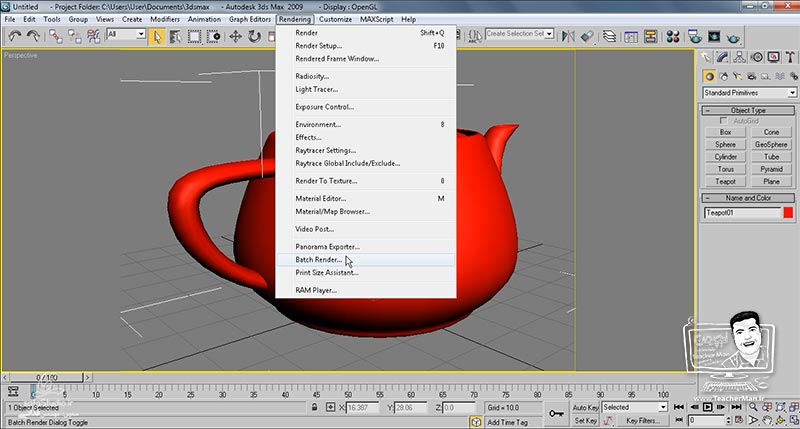The height and width of the screenshot is (429, 800).
Task: Click the Key Filters button
Action: point(643,421)
